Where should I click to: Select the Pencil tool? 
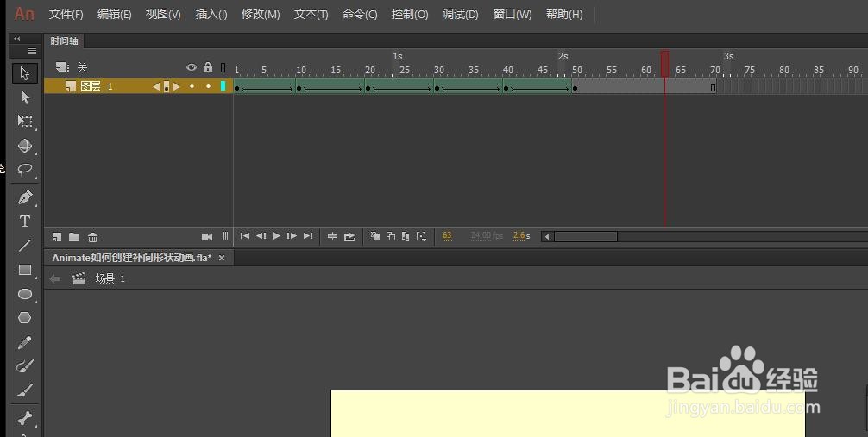coord(25,342)
